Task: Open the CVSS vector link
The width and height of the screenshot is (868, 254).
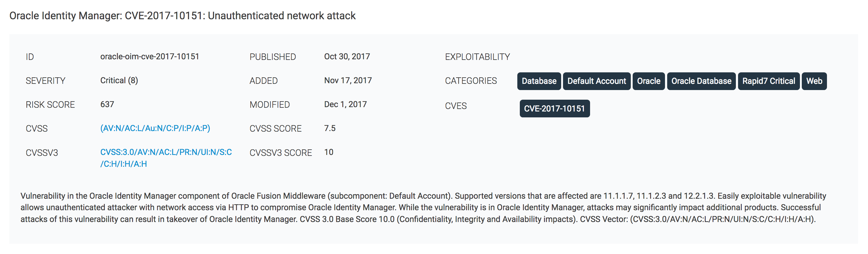Action: tap(155, 128)
